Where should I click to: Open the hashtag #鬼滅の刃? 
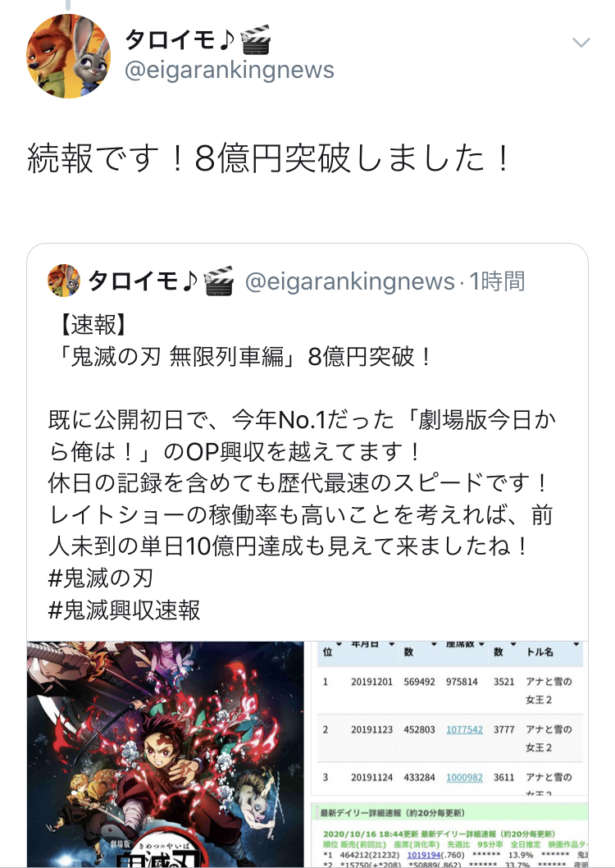(101, 578)
